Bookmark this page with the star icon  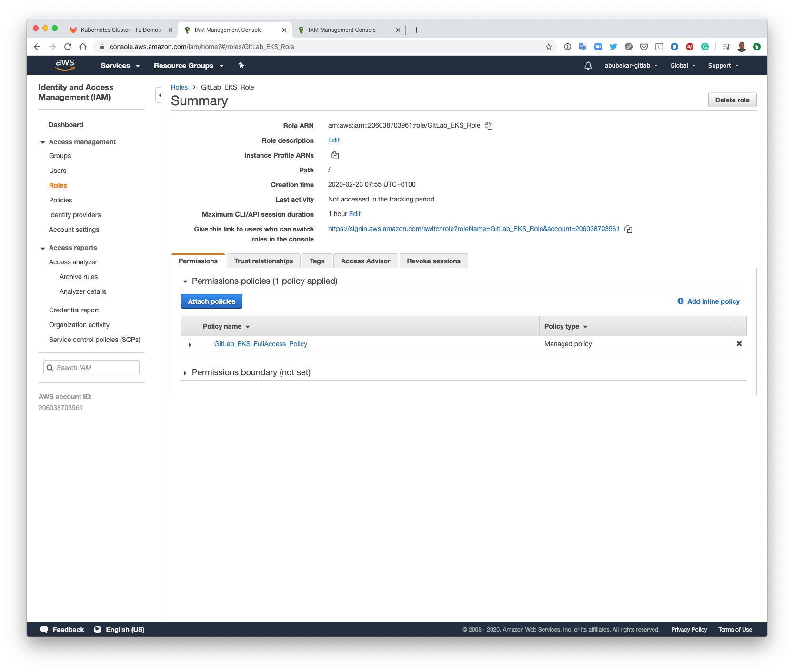point(548,47)
